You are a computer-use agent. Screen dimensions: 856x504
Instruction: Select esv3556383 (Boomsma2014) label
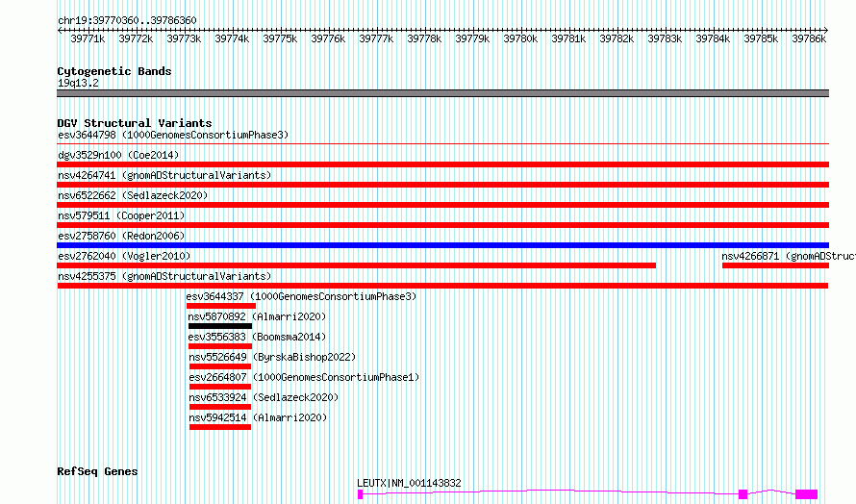pos(257,337)
